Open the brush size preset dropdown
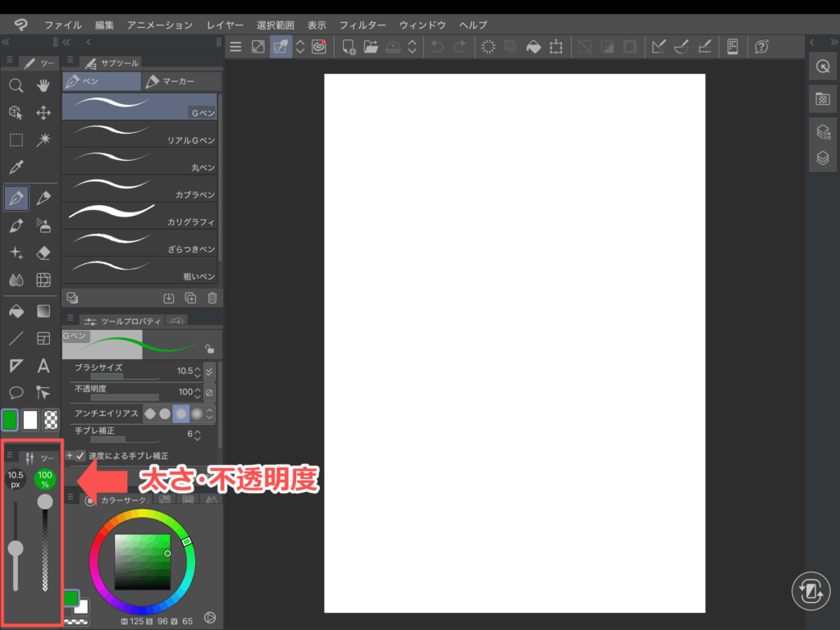This screenshot has height=630, width=840. pos(209,371)
